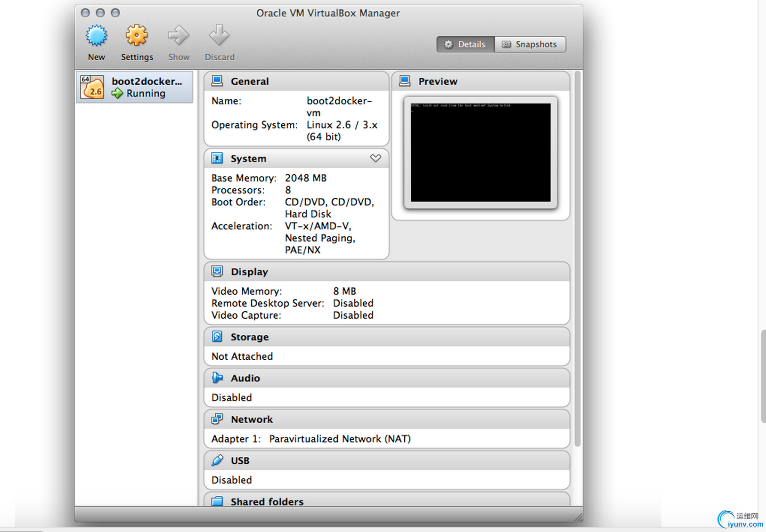Screen dimensions: 766x532
Task: Click the window resize grip corner
Action: [x=578, y=517]
